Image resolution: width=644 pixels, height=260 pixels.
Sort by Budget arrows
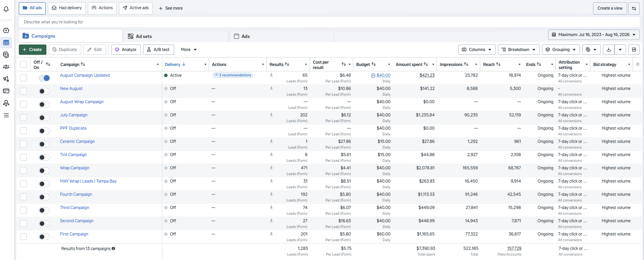[374, 64]
